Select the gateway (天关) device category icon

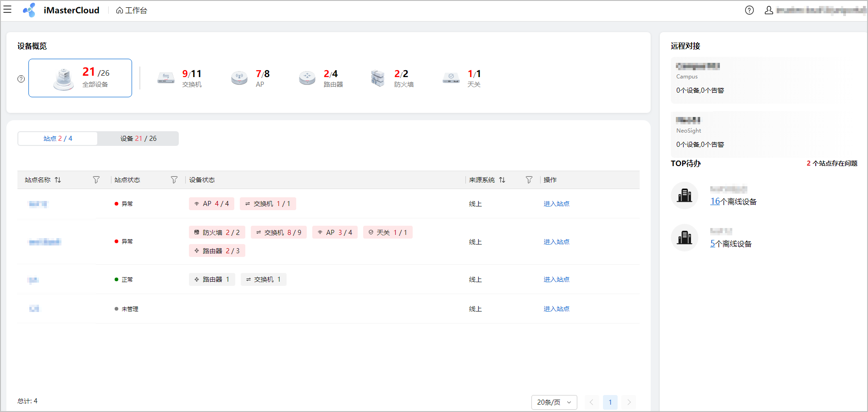pos(451,78)
